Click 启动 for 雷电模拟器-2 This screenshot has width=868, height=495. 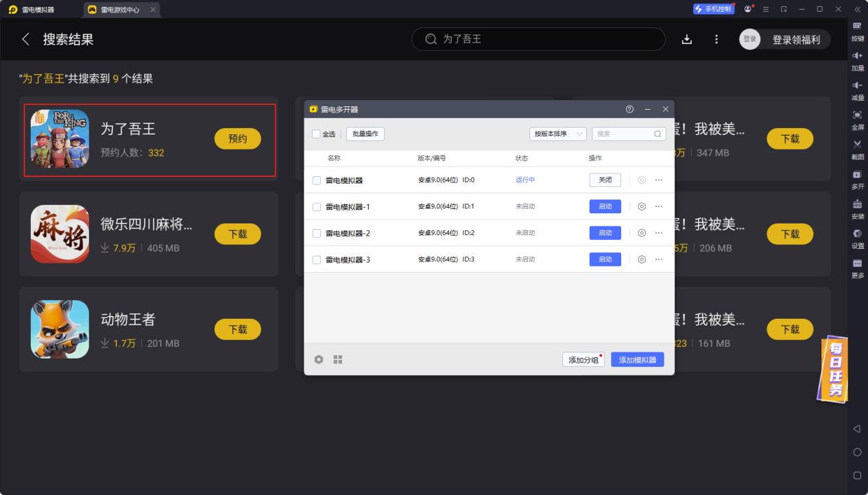pyautogui.click(x=605, y=233)
